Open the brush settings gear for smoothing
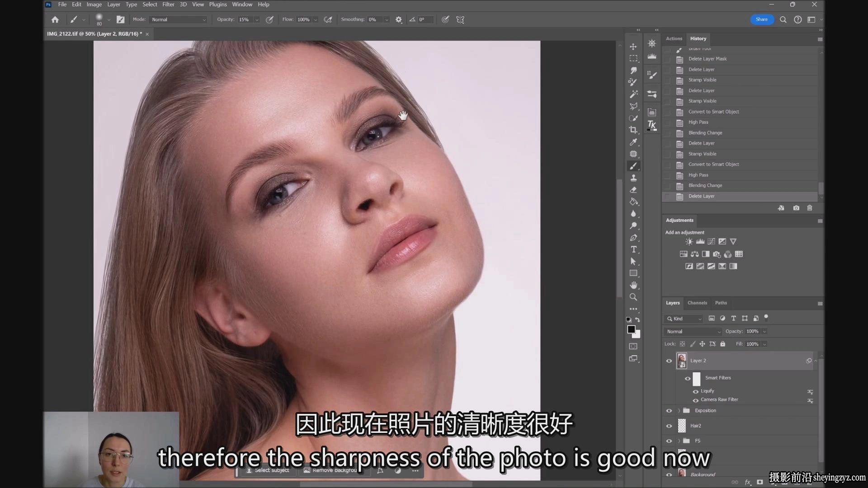868x488 pixels. (399, 19)
